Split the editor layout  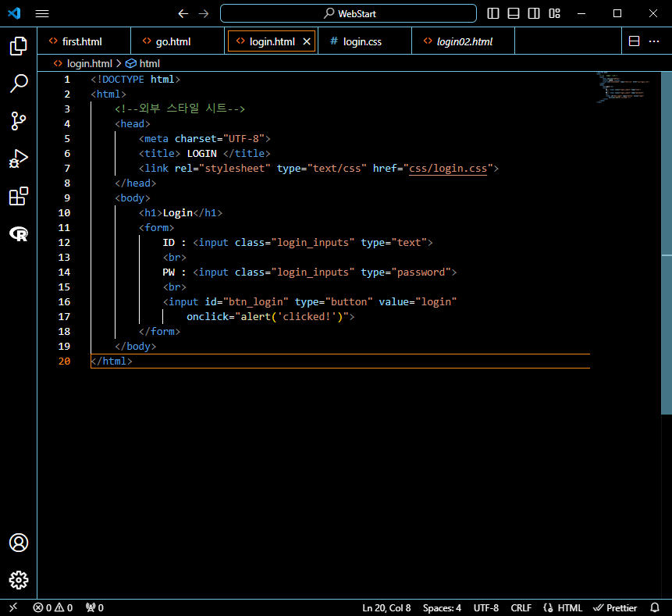(x=634, y=41)
